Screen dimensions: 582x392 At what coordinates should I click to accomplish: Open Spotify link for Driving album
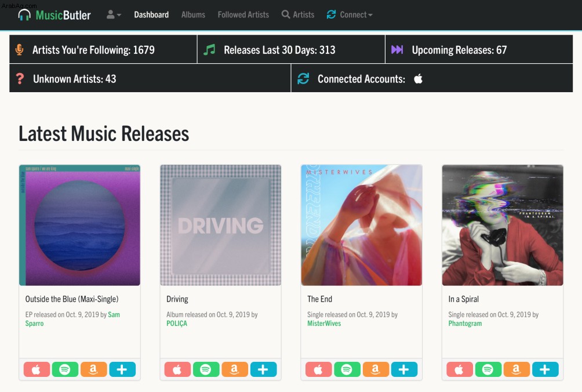206,369
